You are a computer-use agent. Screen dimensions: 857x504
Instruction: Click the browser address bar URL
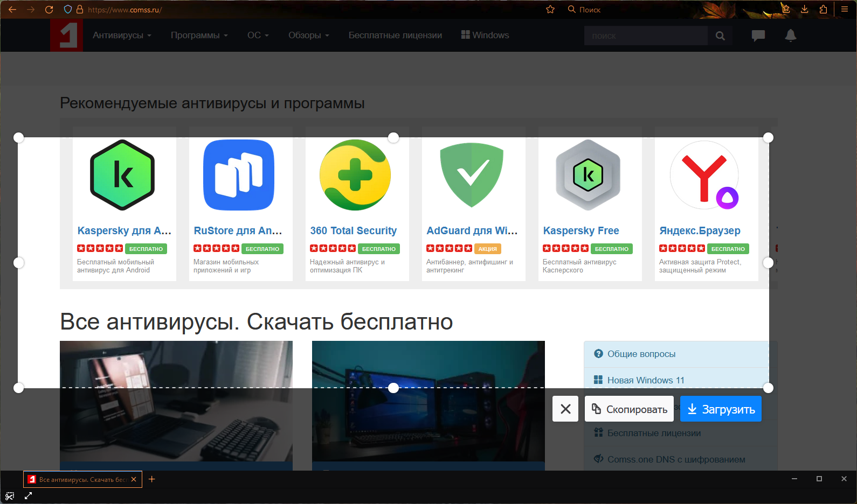click(125, 10)
